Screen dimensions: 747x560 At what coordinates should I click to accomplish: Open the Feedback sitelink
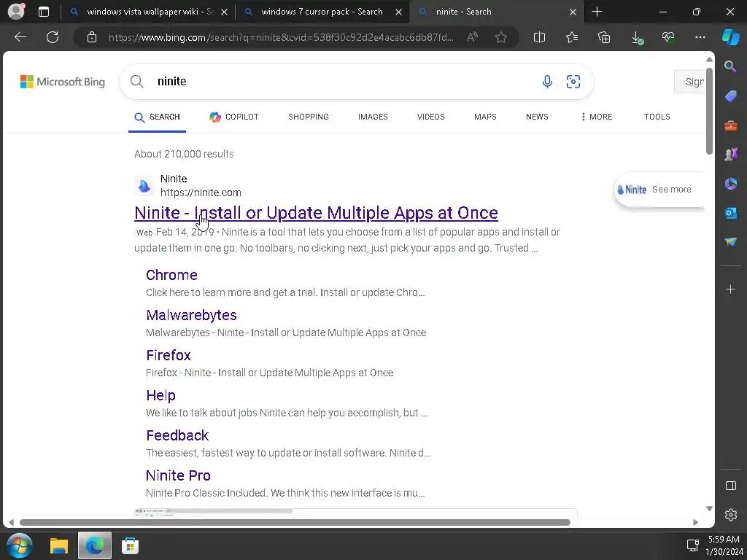[177, 435]
